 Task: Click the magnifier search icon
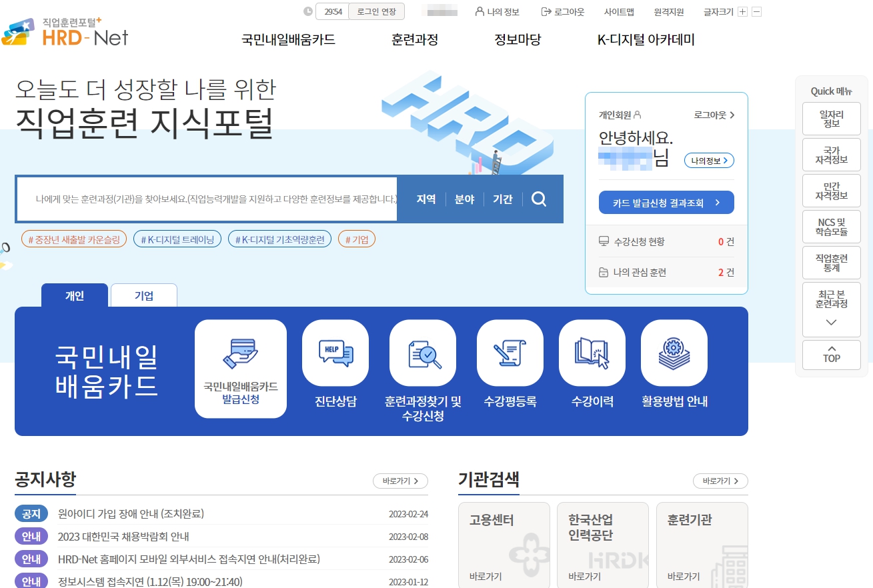(539, 199)
